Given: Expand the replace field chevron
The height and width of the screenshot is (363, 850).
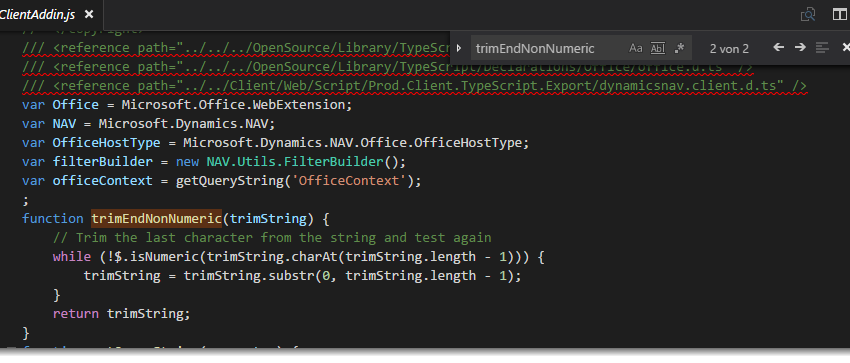Looking at the screenshot, I should click(x=459, y=48).
